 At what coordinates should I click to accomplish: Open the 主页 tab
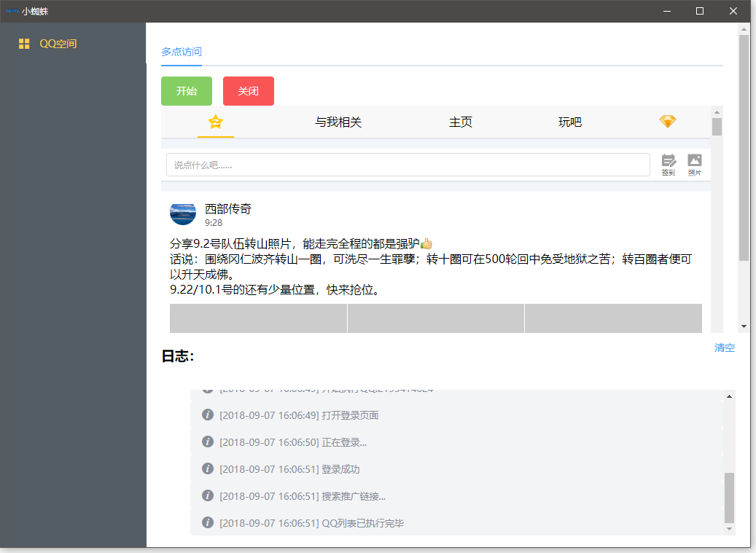461,122
